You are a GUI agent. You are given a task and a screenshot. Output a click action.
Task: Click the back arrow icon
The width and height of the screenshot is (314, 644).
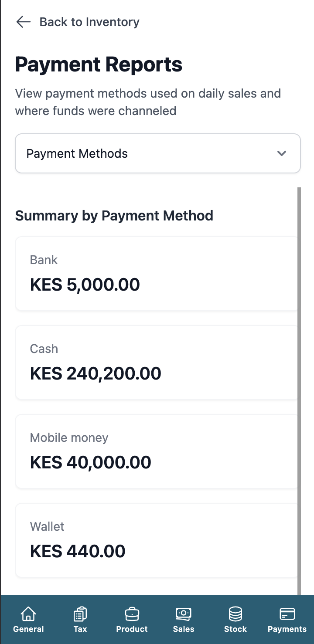click(x=23, y=22)
